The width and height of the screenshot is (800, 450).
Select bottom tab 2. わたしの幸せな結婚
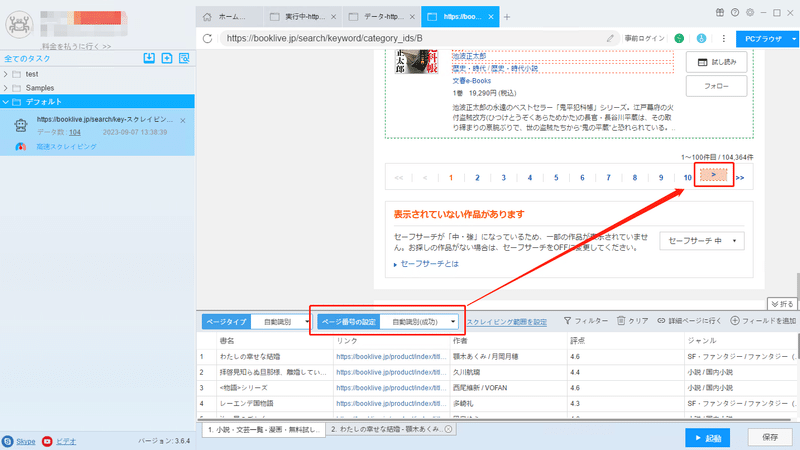click(x=391, y=430)
